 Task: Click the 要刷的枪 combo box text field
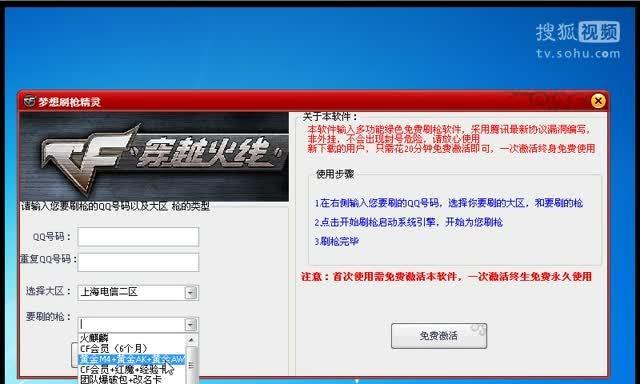point(131,324)
